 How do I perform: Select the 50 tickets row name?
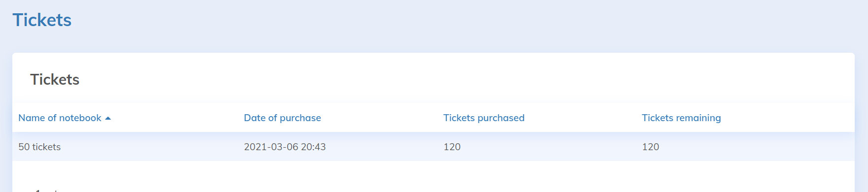39,147
